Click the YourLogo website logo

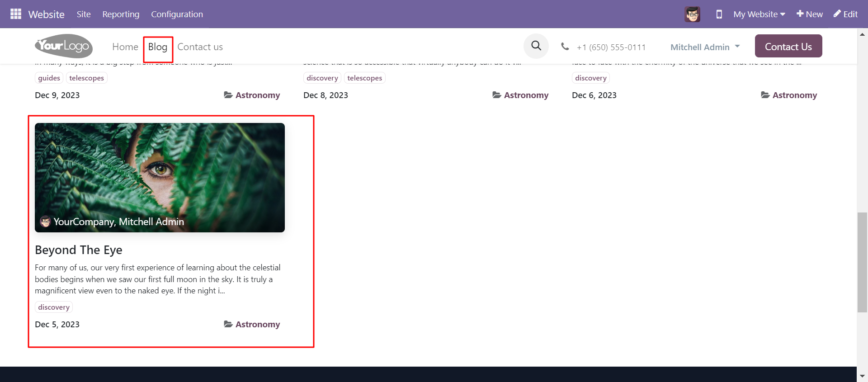(x=64, y=46)
